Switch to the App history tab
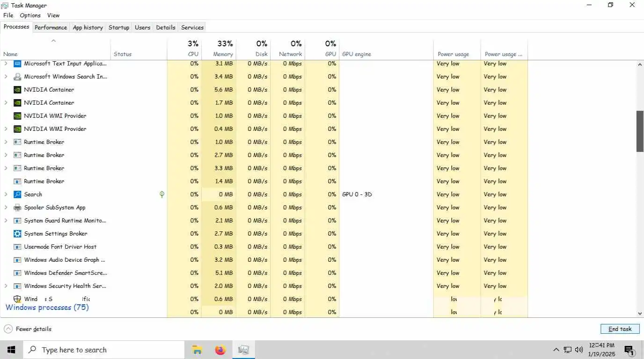Image resolution: width=644 pixels, height=359 pixels. pyautogui.click(x=88, y=28)
